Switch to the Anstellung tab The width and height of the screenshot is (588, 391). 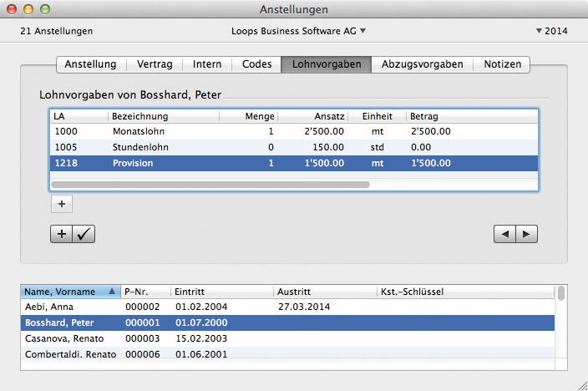(x=90, y=64)
